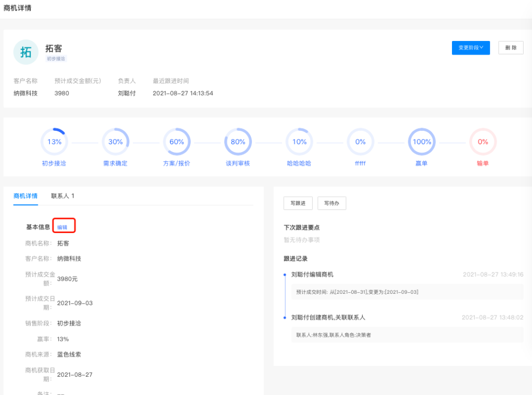Screen dimensions: 532x395
Task: Click the 拓 avatar icon
Action: tap(26, 52)
